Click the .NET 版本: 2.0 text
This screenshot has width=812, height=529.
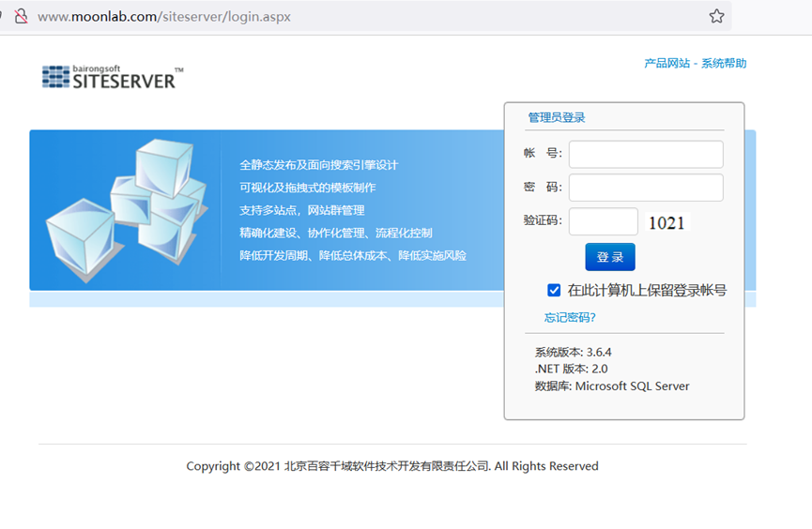point(571,369)
